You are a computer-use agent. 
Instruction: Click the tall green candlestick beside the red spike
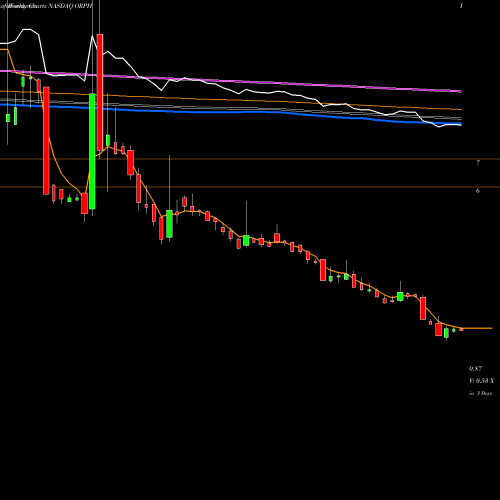click(92, 151)
